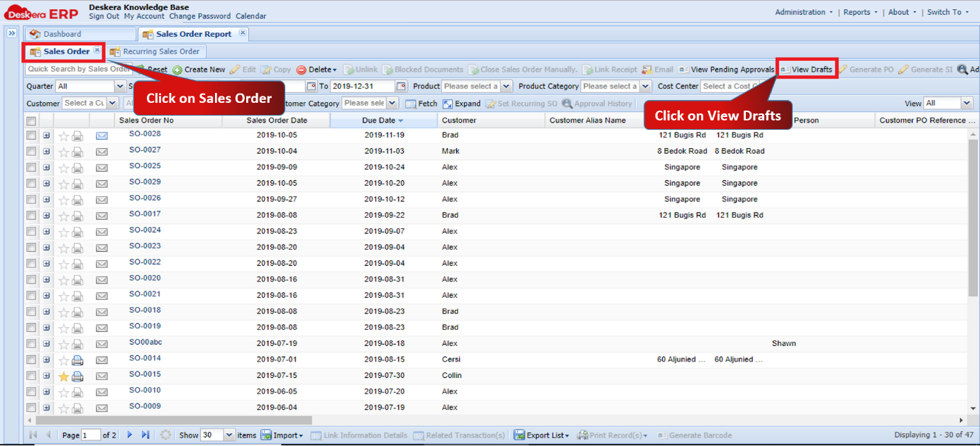The image size is (980, 446).
Task: Select the Expand icon near filters
Action: [448, 104]
